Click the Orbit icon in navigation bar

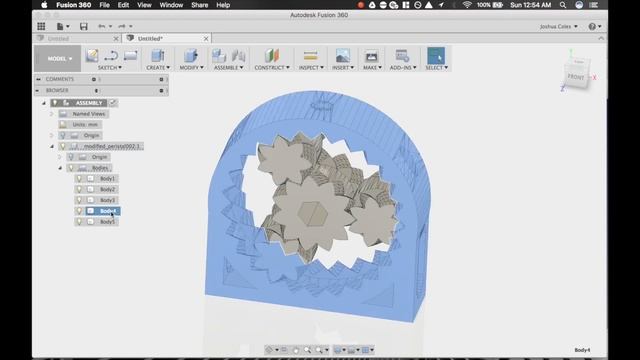coord(269,350)
